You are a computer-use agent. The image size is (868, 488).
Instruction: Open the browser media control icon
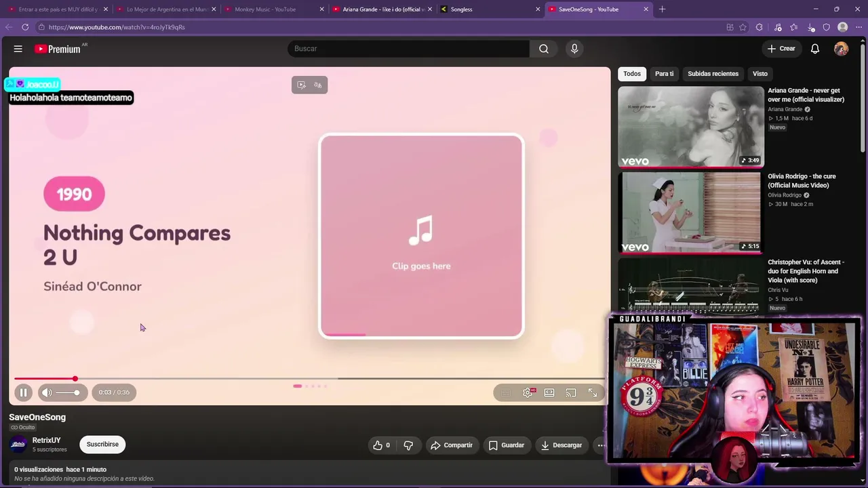(778, 27)
